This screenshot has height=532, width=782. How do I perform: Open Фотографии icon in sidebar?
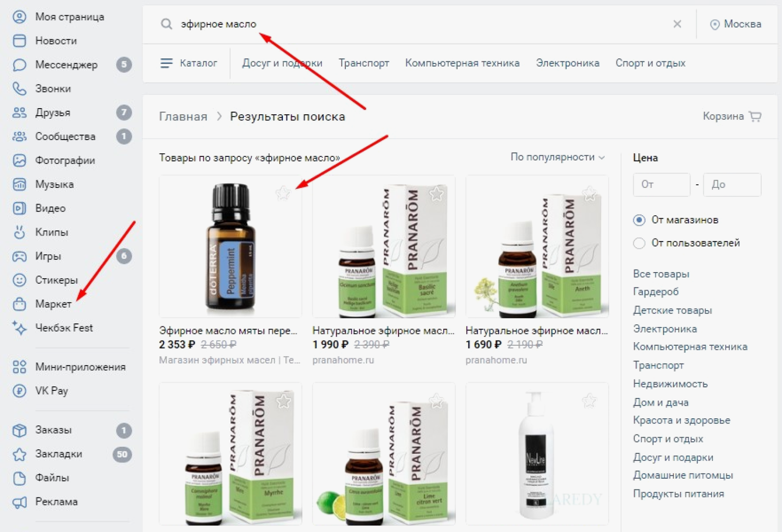coord(19,160)
